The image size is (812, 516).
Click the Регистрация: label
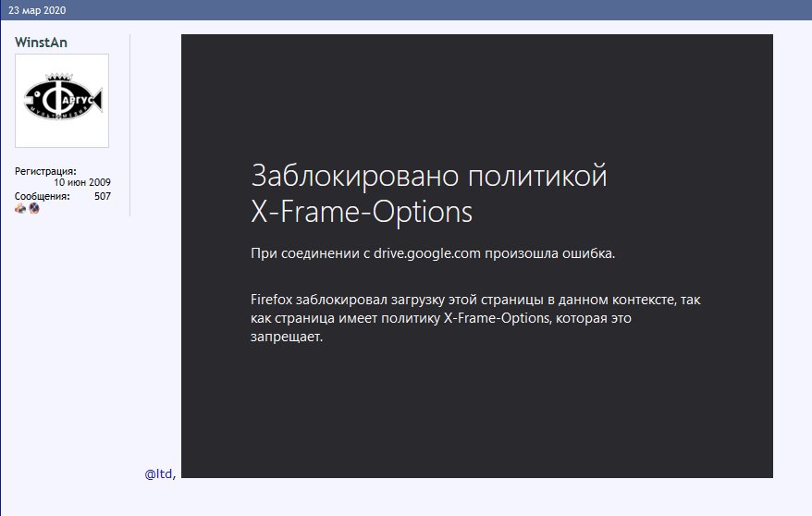tap(45, 171)
